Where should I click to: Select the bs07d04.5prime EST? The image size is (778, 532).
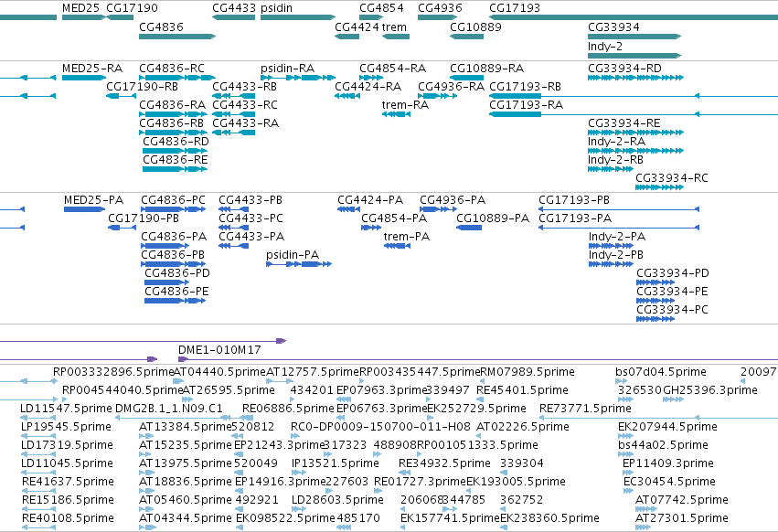[x=661, y=372]
